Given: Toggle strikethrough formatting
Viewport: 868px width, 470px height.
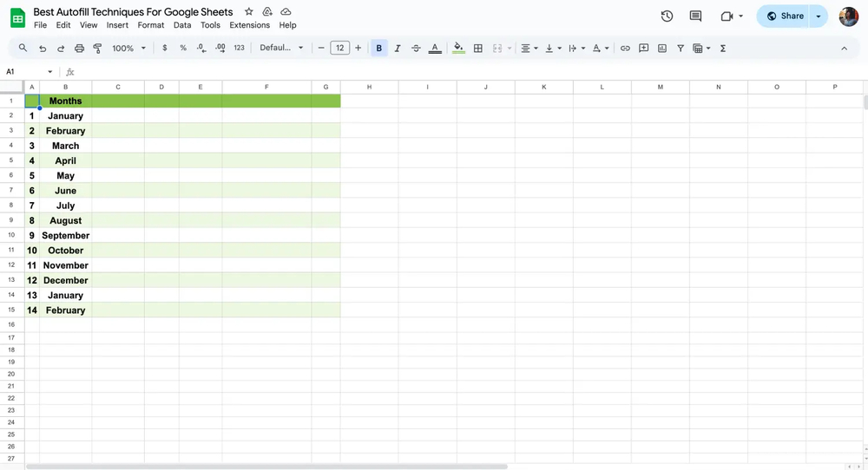Looking at the screenshot, I should [416, 49].
